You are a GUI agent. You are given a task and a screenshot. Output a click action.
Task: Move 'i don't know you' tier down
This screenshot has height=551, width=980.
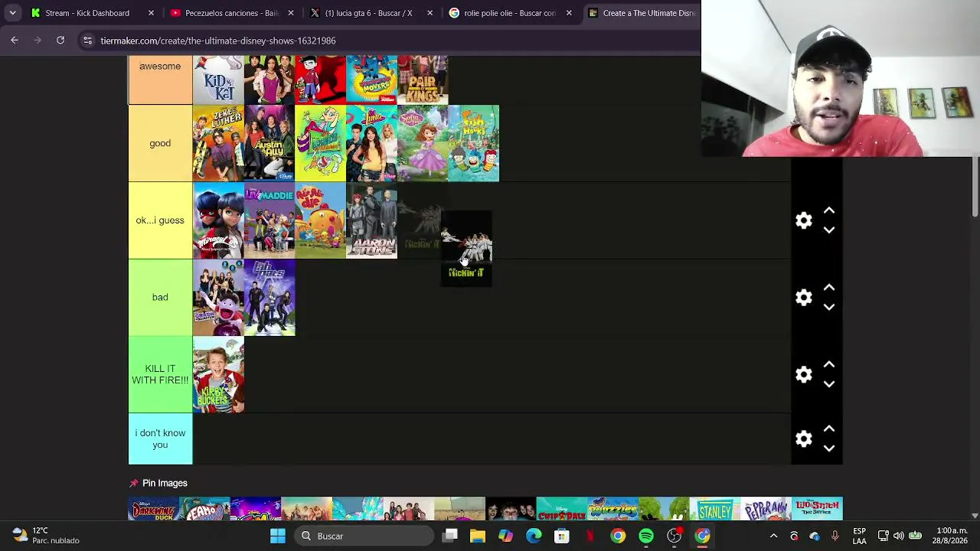click(x=829, y=448)
